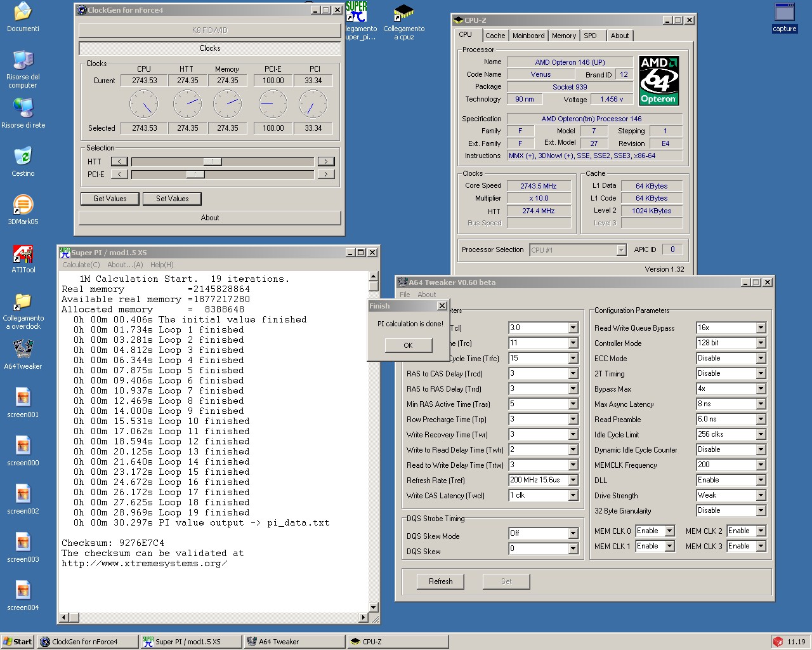Switch to the Cache tab in CPU-Z
The height and width of the screenshot is (650, 812).
coord(495,36)
